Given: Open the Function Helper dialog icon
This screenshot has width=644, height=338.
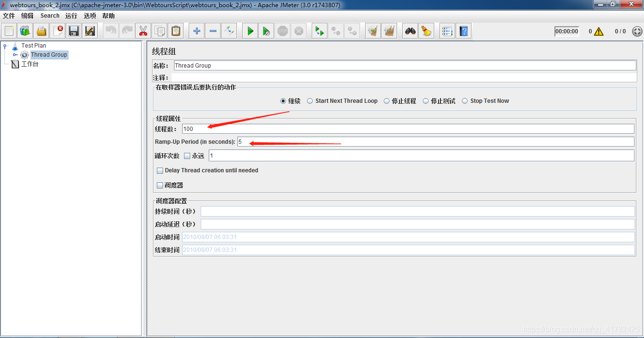Looking at the screenshot, I should [447, 31].
